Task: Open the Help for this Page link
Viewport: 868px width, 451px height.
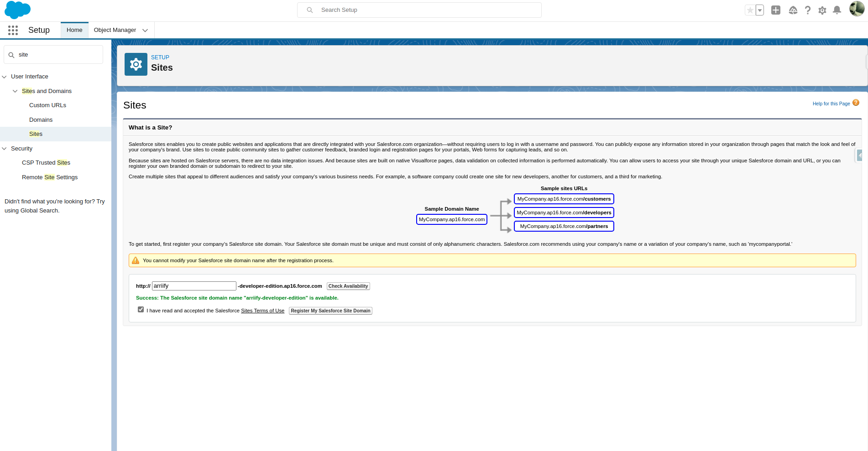Action: (x=831, y=104)
